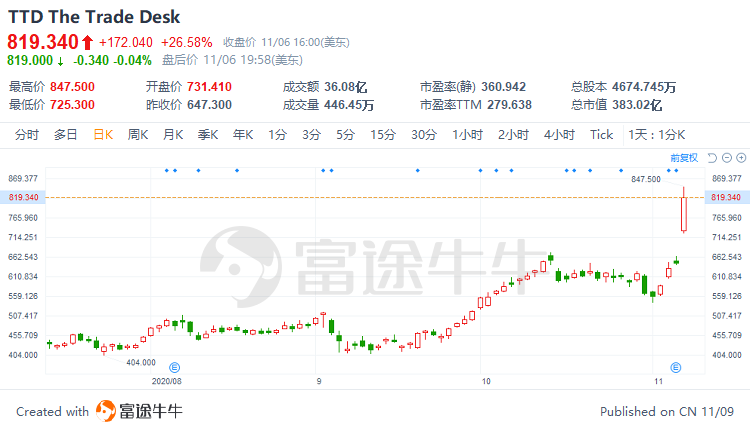Switch to 30分 interval tab
Viewport: 750px width, 432px height.
pyautogui.click(x=424, y=135)
